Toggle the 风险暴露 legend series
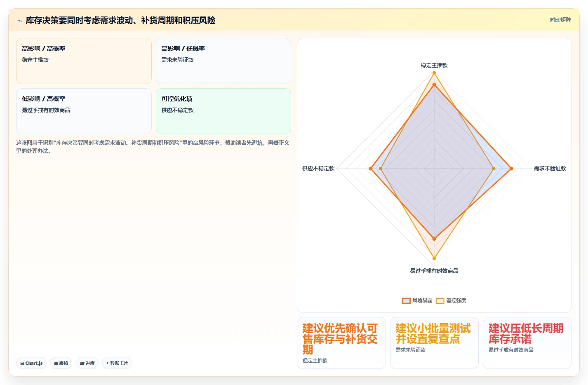Screen dimensions: 588x385 (x=417, y=300)
